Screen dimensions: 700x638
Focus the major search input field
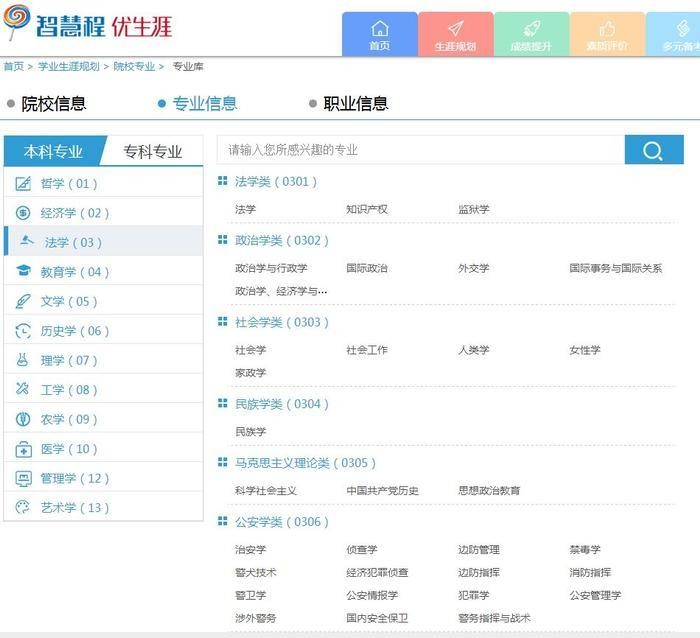tap(421, 150)
